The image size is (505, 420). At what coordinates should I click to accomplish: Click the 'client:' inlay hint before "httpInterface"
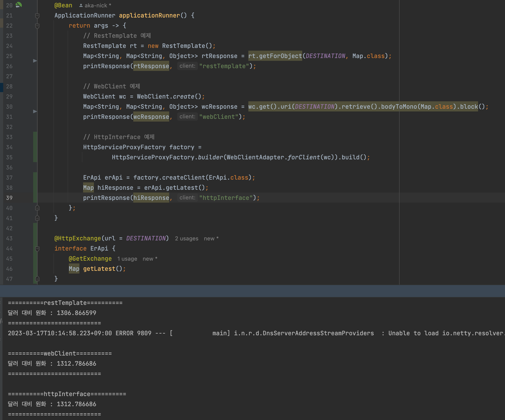[x=187, y=198]
